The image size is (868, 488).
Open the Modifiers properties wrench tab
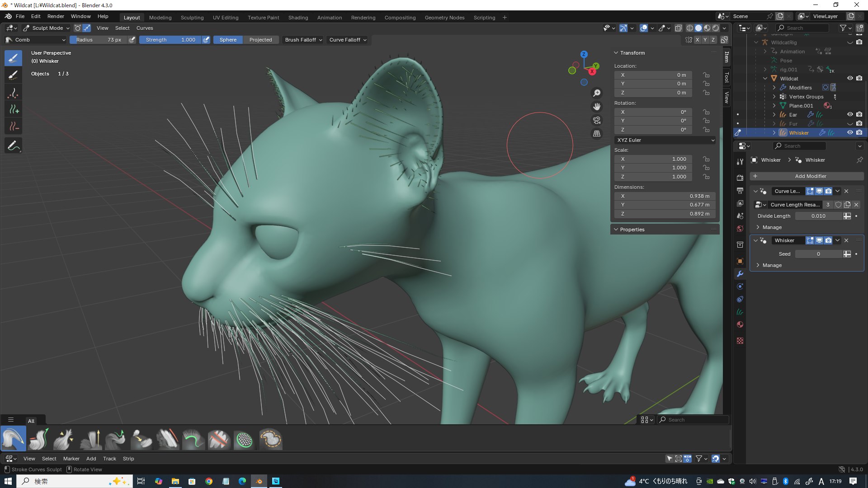(x=740, y=274)
